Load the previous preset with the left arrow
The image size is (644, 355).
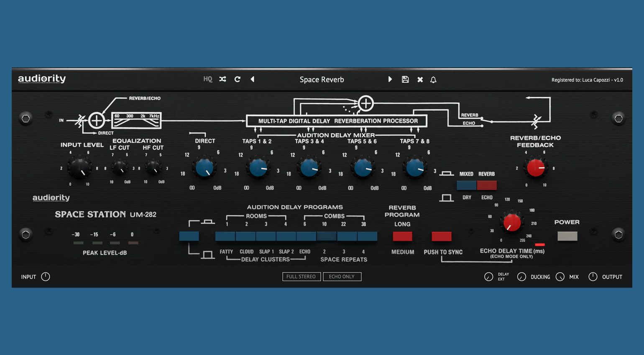[253, 79]
